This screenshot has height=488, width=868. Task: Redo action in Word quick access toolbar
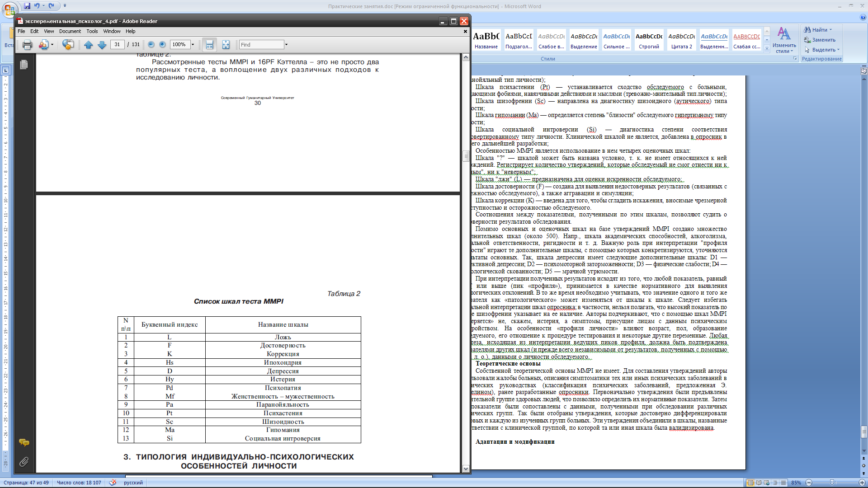click(x=52, y=6)
